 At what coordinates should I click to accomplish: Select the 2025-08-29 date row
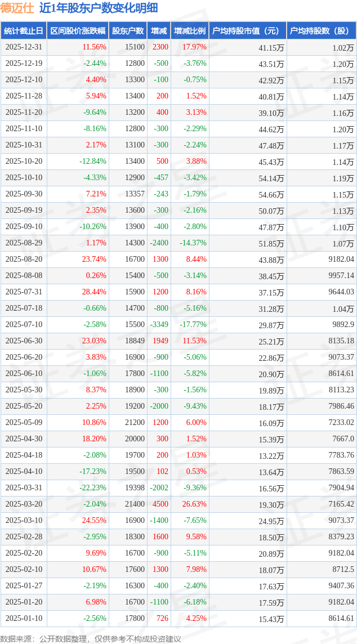pos(24,243)
